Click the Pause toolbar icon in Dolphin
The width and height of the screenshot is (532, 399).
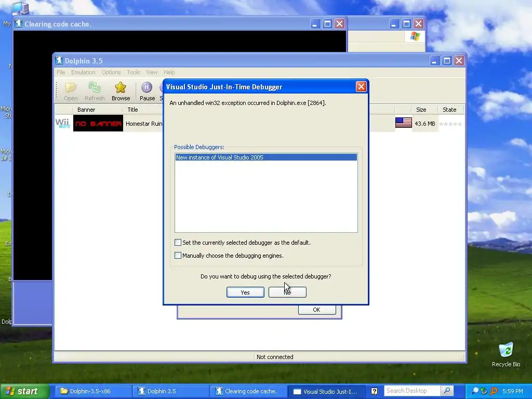point(147,91)
